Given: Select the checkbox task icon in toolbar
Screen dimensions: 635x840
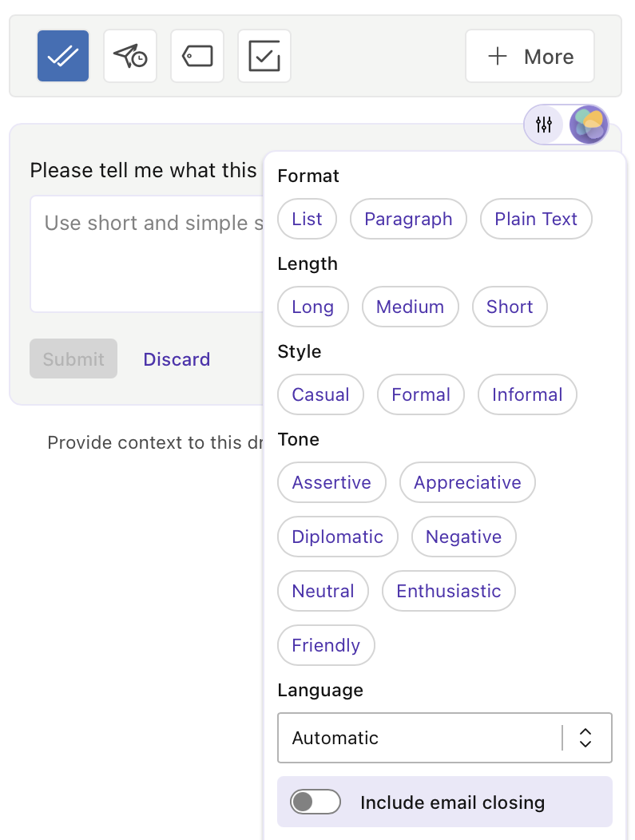Looking at the screenshot, I should click(264, 56).
